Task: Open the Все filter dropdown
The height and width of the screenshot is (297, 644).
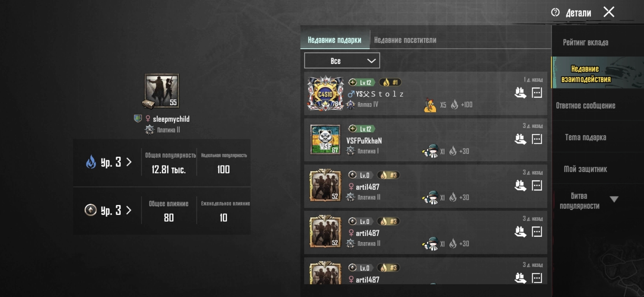Action: click(x=342, y=61)
